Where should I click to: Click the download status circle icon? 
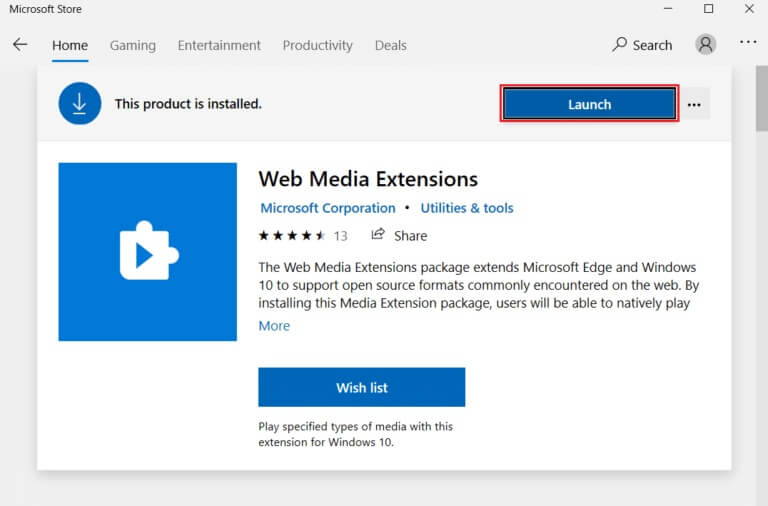click(x=80, y=103)
